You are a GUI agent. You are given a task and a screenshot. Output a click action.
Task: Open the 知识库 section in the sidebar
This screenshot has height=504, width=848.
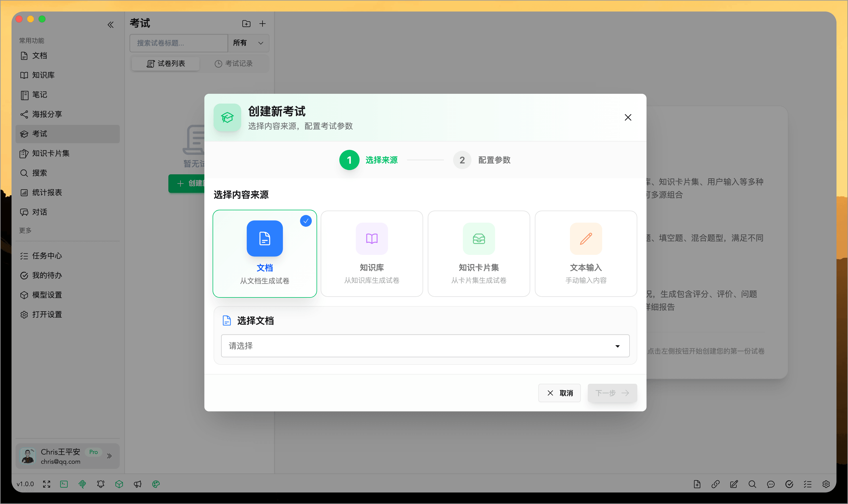[x=43, y=75]
